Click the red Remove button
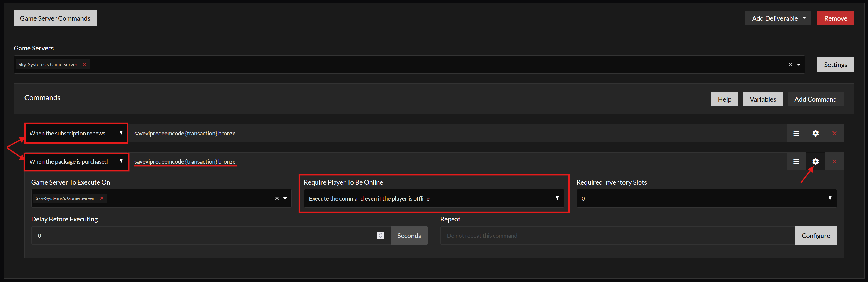This screenshot has width=868, height=282. point(835,18)
